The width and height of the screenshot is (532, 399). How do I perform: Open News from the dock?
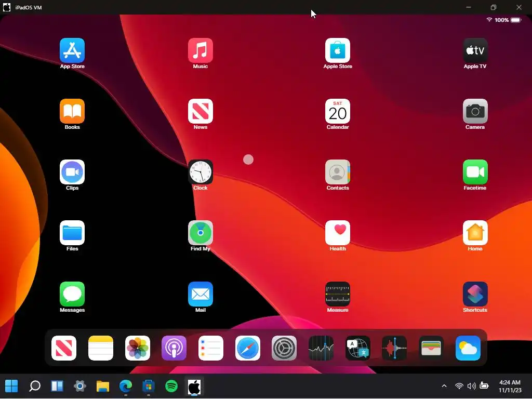tap(64, 348)
